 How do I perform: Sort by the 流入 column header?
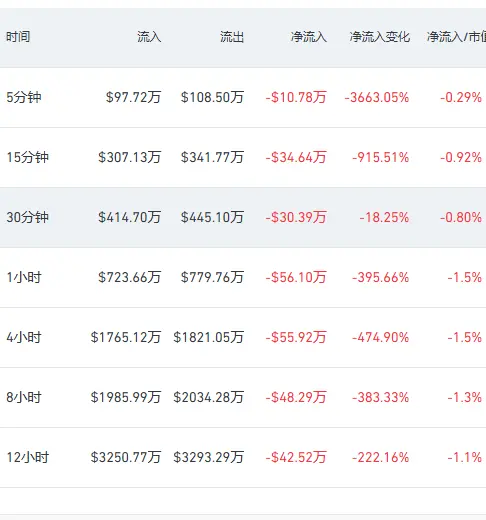point(149,37)
